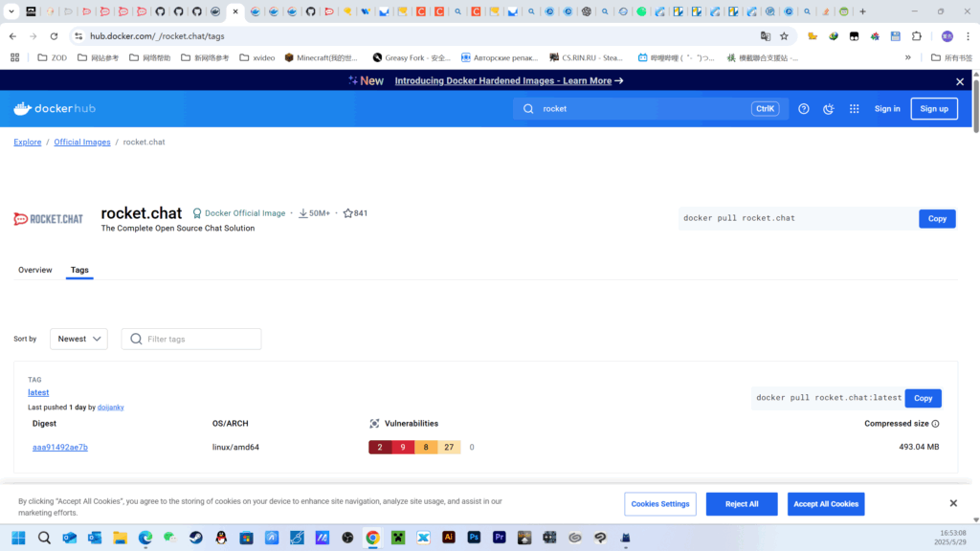The width and height of the screenshot is (980, 551).
Task: Open the Docker apps grid menu
Action: coord(855,109)
